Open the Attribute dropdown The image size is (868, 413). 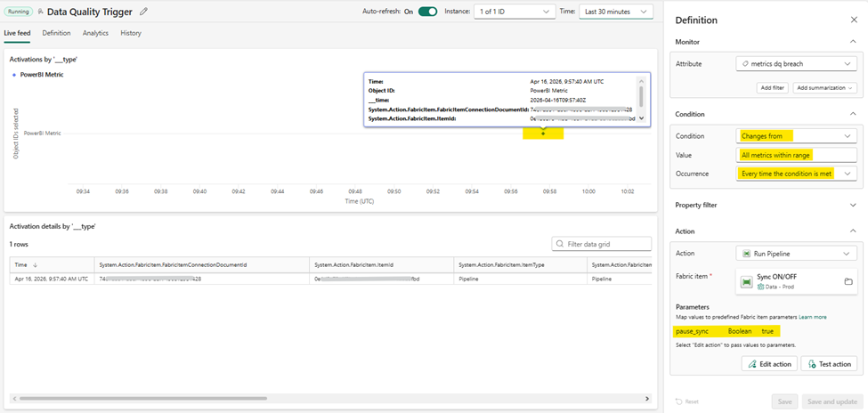pyautogui.click(x=797, y=64)
